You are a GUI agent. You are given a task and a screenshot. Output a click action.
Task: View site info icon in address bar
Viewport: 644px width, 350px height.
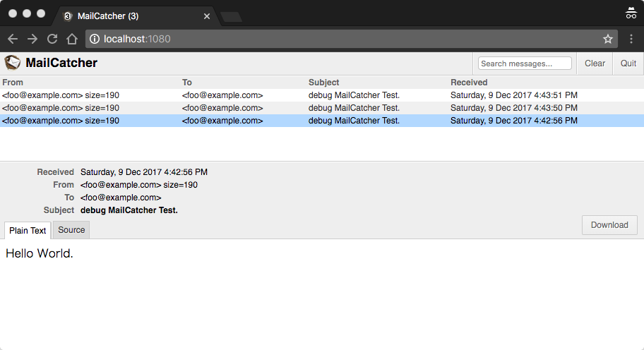(x=95, y=39)
